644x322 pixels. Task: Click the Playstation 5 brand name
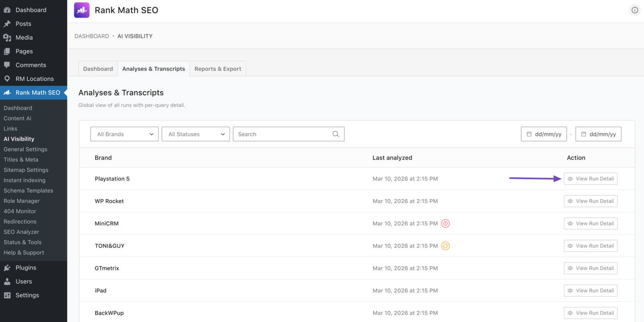pos(112,179)
